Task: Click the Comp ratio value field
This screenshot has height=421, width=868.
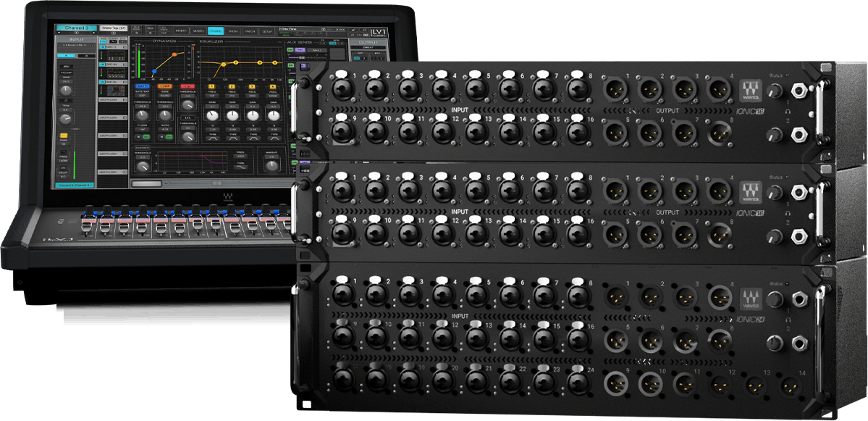Action: coord(165,130)
